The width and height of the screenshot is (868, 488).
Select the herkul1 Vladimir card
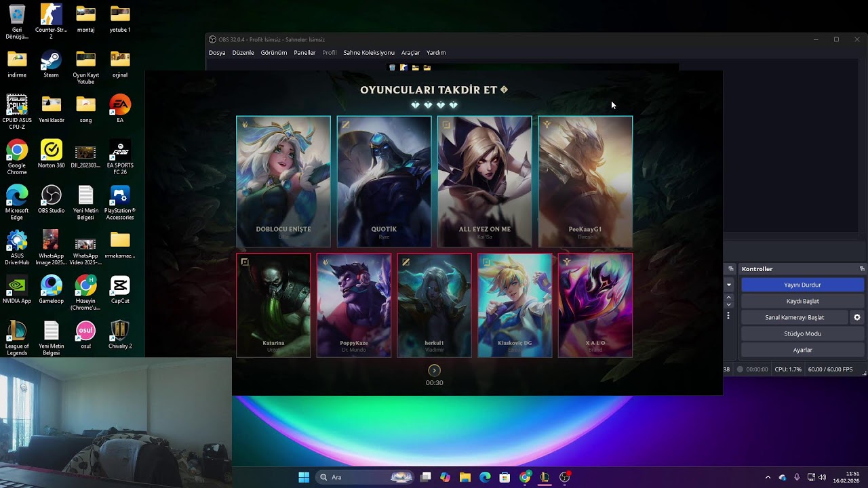434,305
